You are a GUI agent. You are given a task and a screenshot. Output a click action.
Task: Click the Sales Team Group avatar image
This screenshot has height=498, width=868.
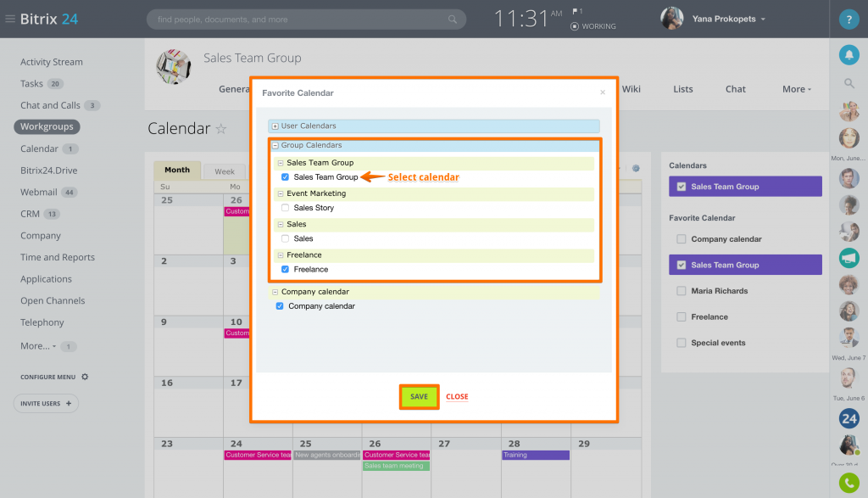[174, 67]
